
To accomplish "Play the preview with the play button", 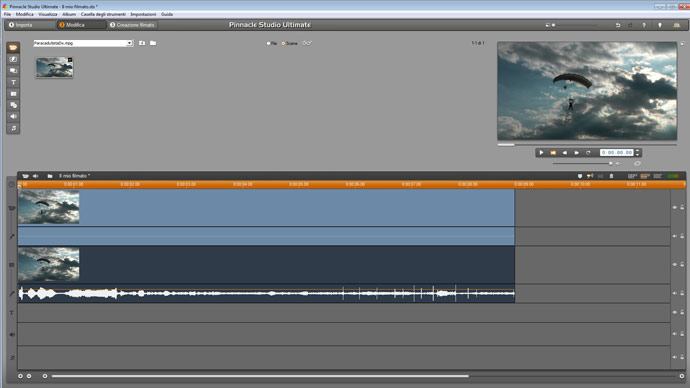I will click(541, 153).
